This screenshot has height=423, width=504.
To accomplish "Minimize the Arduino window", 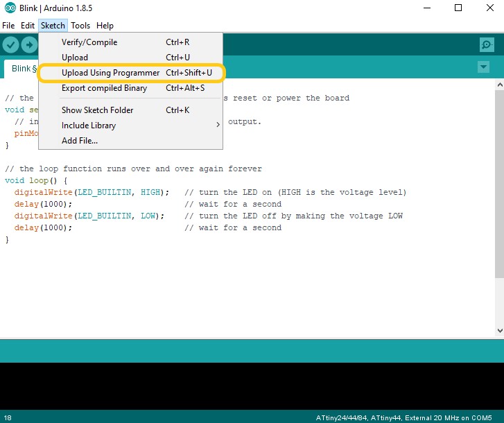I will click(x=427, y=8).
